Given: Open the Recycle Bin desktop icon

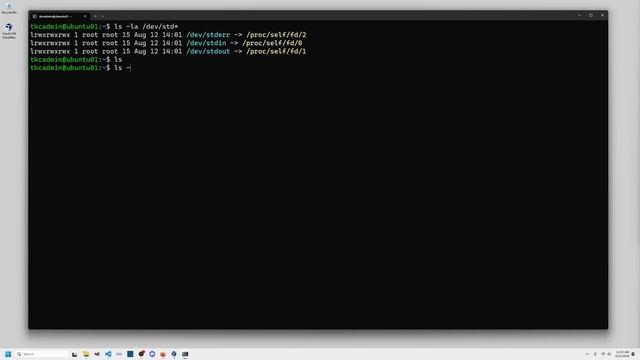Looking at the screenshot, I should tap(9, 8).
